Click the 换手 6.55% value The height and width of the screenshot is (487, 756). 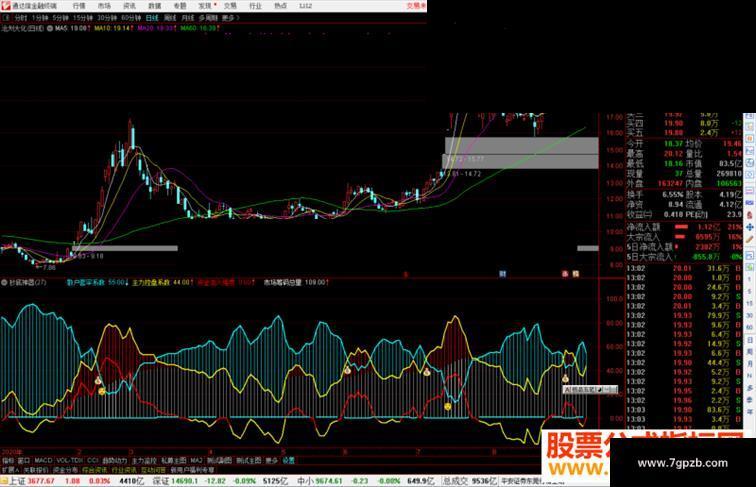tap(672, 194)
